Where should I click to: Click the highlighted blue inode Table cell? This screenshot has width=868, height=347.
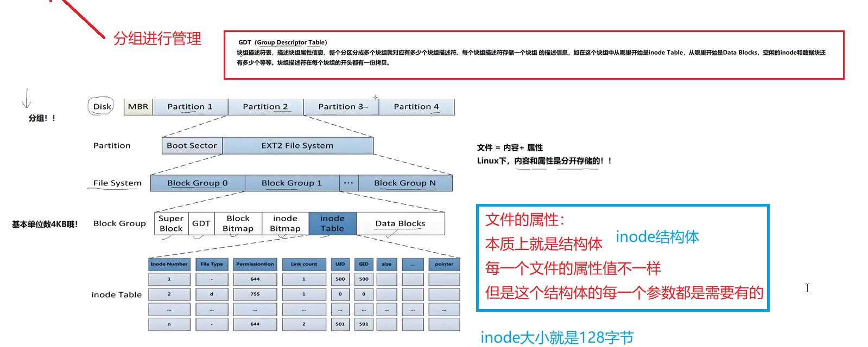(x=332, y=223)
